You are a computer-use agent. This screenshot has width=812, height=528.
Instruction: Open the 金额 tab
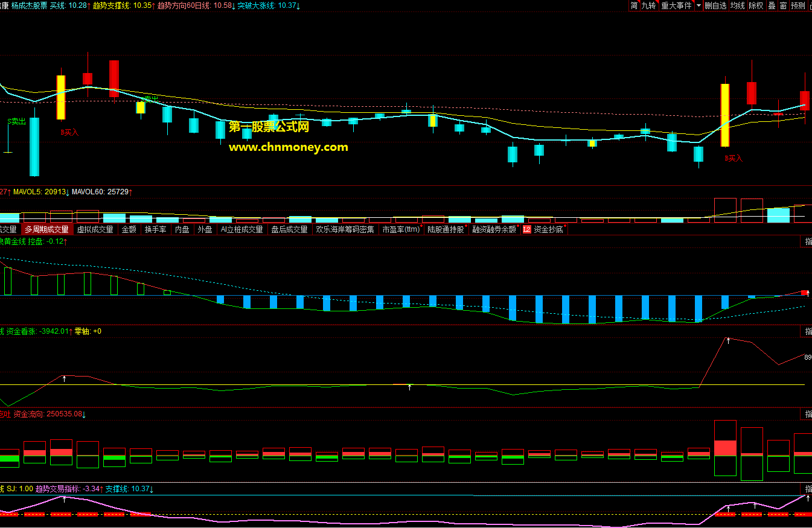[x=129, y=229]
